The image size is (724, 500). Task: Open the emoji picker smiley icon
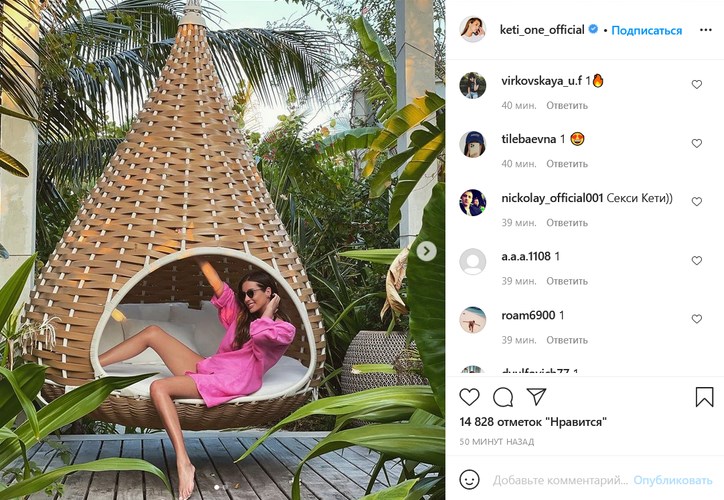pyautogui.click(x=469, y=480)
